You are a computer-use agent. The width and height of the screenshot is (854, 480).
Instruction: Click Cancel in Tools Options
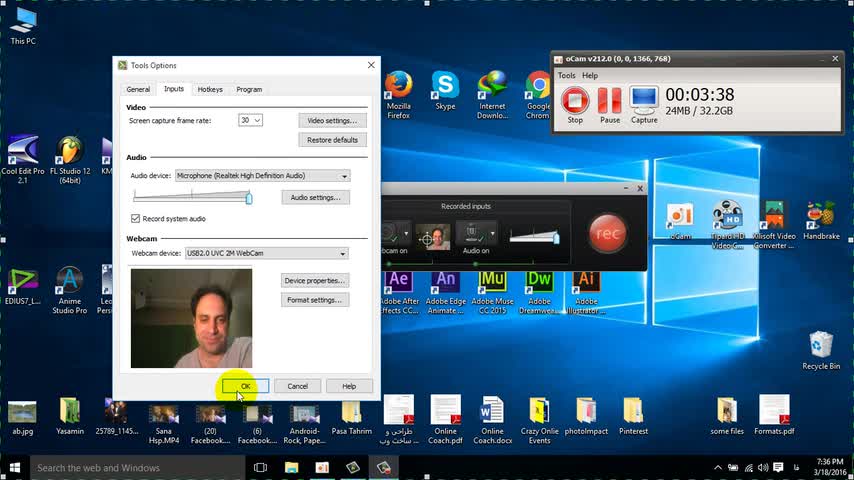pyautogui.click(x=297, y=386)
